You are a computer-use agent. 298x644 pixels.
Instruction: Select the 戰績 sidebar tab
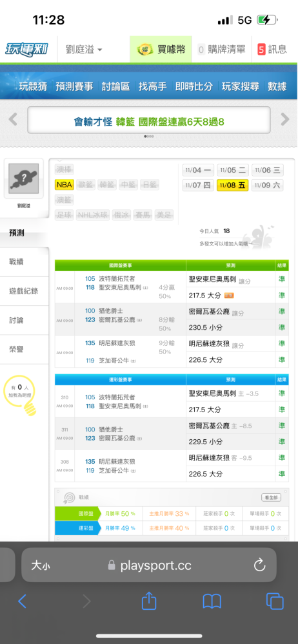[25, 261]
